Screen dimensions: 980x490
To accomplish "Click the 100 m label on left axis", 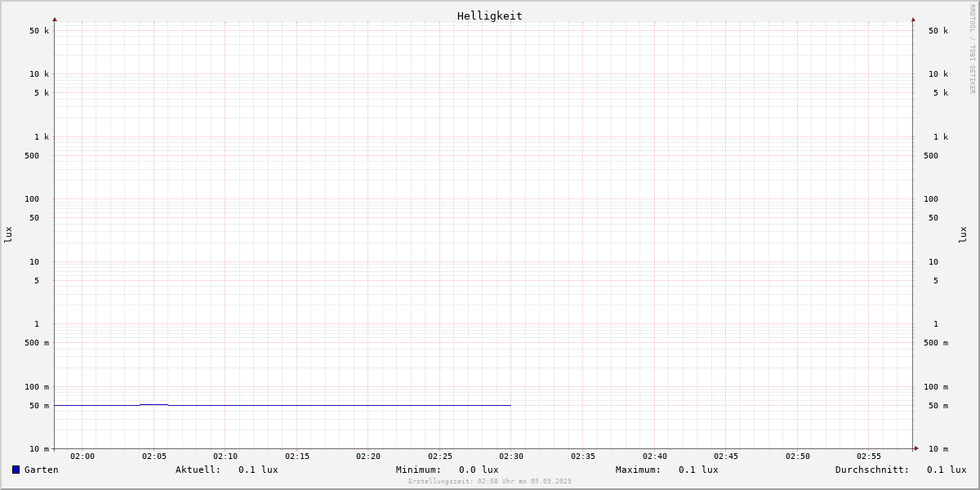I will coord(37,387).
